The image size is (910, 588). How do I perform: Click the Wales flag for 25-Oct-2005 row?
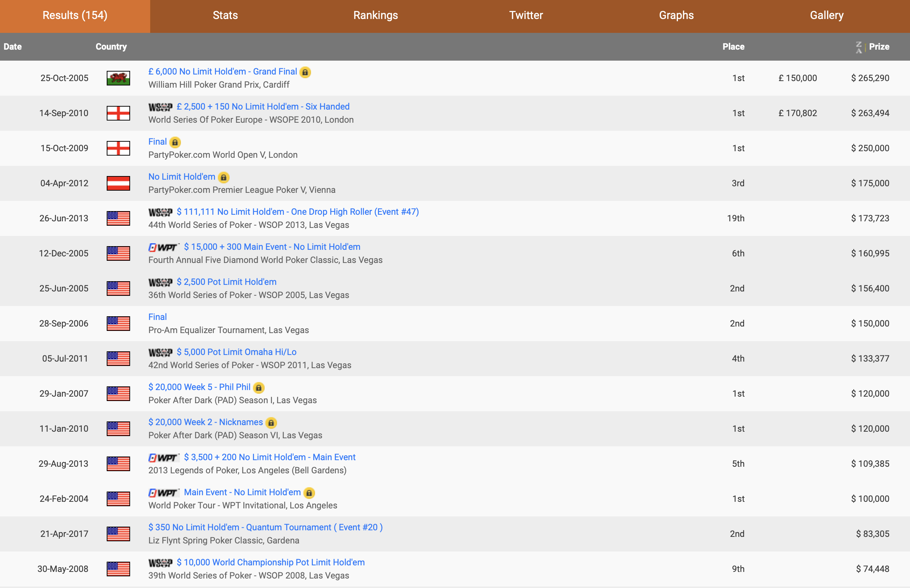(x=118, y=78)
